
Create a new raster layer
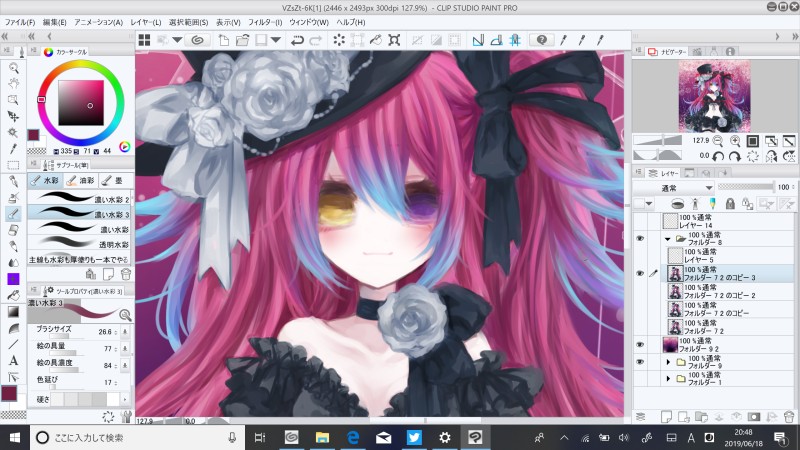[666, 417]
